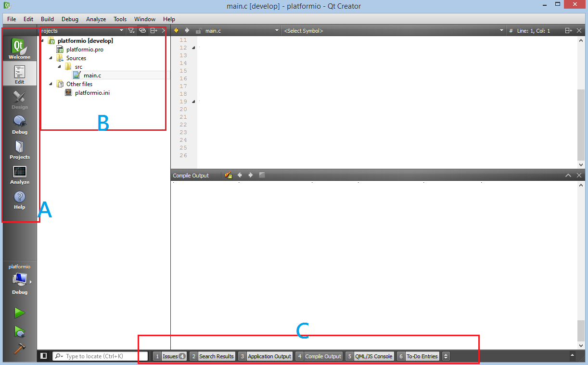
Task: Click the Line 1, Col 1 indicator
Action: pos(534,31)
